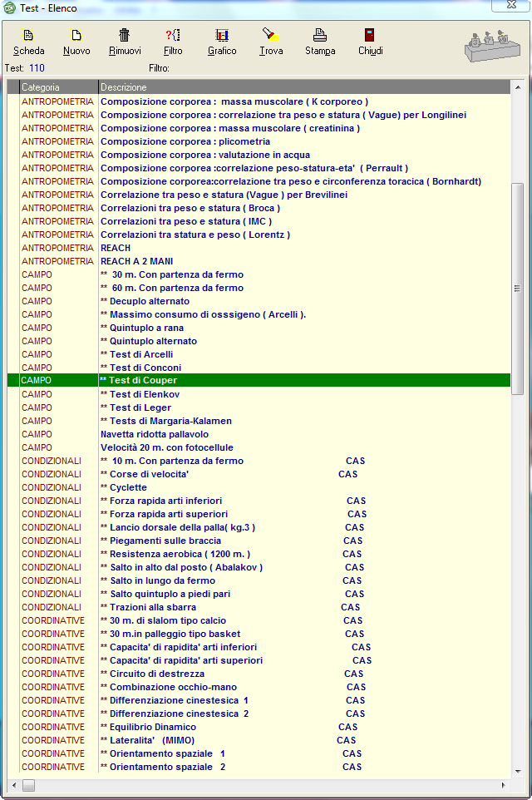Click the vertical scrollbar up arrow
This screenshot has width=532, height=800.
518,87
